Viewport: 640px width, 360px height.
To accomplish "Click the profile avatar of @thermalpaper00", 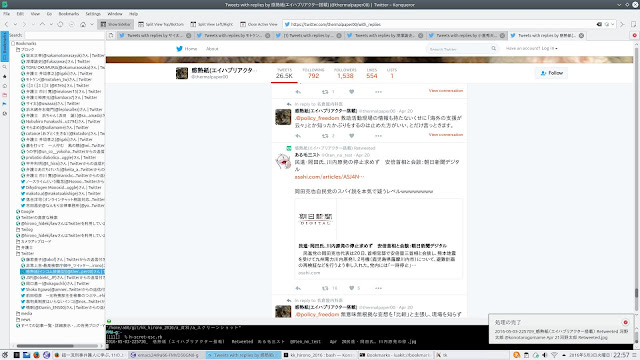I will 182,73.
